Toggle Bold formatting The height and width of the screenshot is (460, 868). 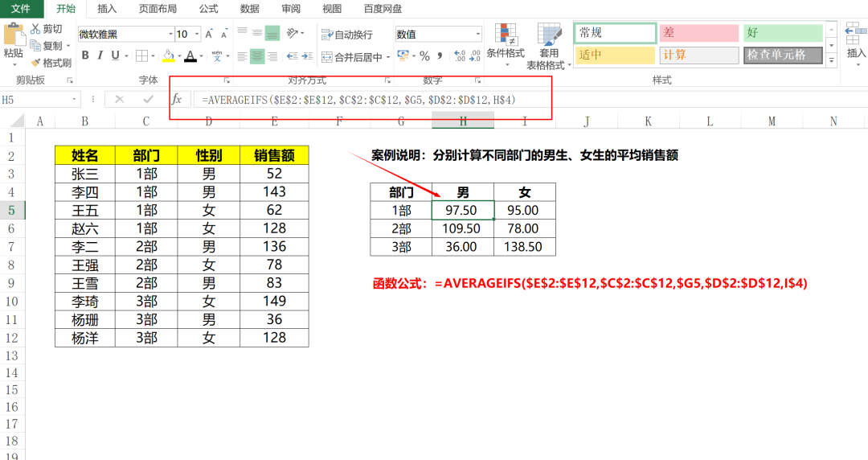coord(85,55)
